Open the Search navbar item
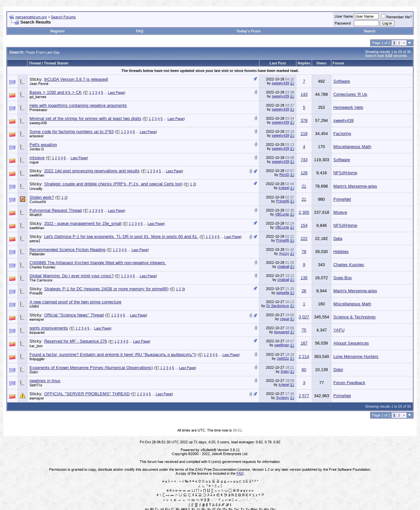This screenshot has width=420, height=510. pyautogui.click(x=370, y=31)
